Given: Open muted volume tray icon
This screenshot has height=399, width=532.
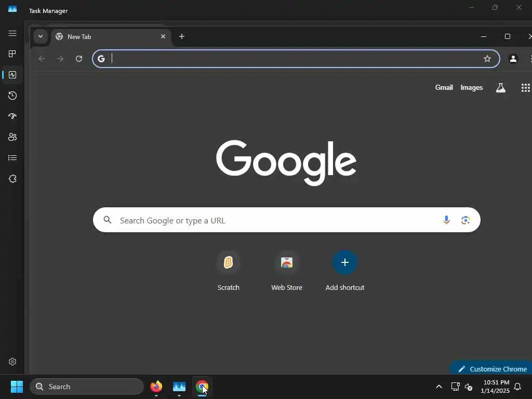Looking at the screenshot, I should (469, 387).
